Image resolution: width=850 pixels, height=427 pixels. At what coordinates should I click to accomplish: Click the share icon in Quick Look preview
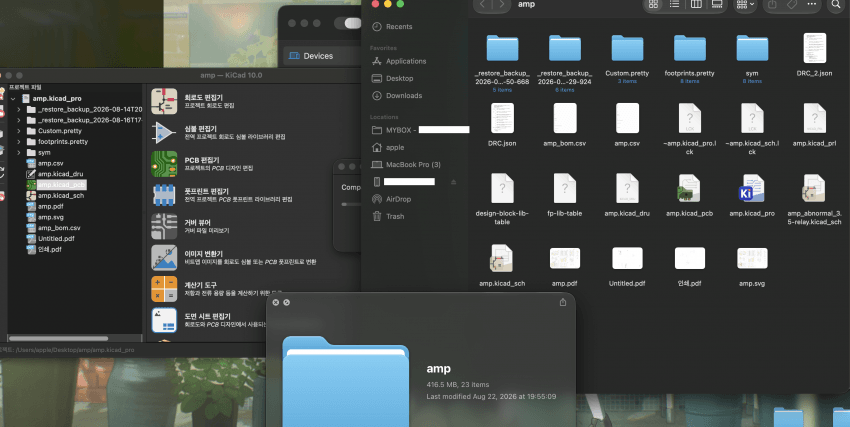[x=563, y=302]
